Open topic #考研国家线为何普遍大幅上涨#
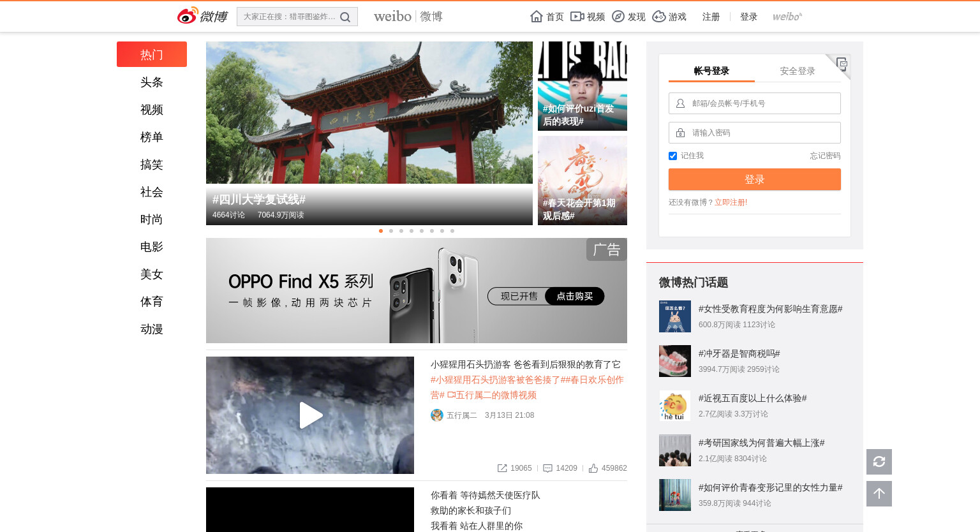This screenshot has width=980, height=532. pyautogui.click(x=761, y=443)
